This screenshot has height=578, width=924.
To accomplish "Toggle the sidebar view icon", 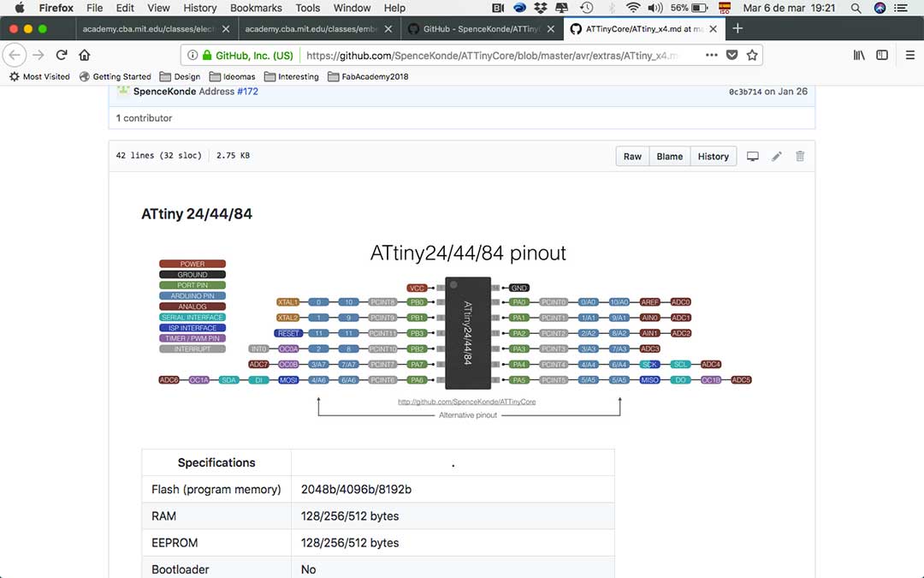I will pos(881,55).
